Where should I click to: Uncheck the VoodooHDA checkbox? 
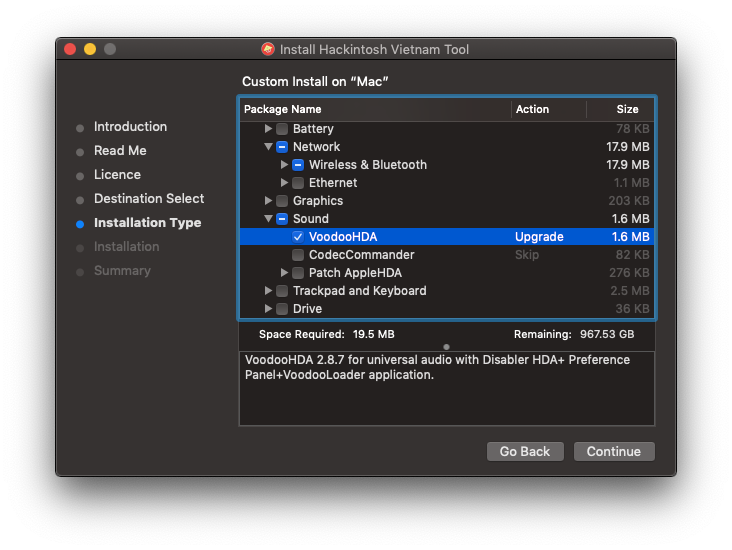298,237
